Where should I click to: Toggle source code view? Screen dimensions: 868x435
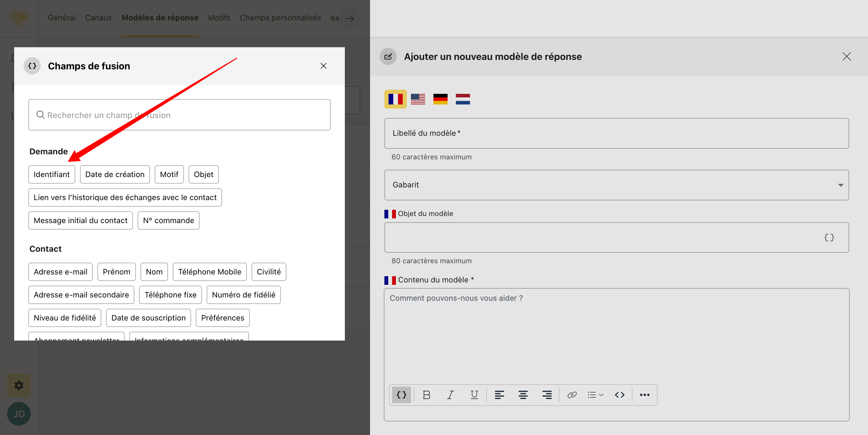pyautogui.click(x=620, y=395)
